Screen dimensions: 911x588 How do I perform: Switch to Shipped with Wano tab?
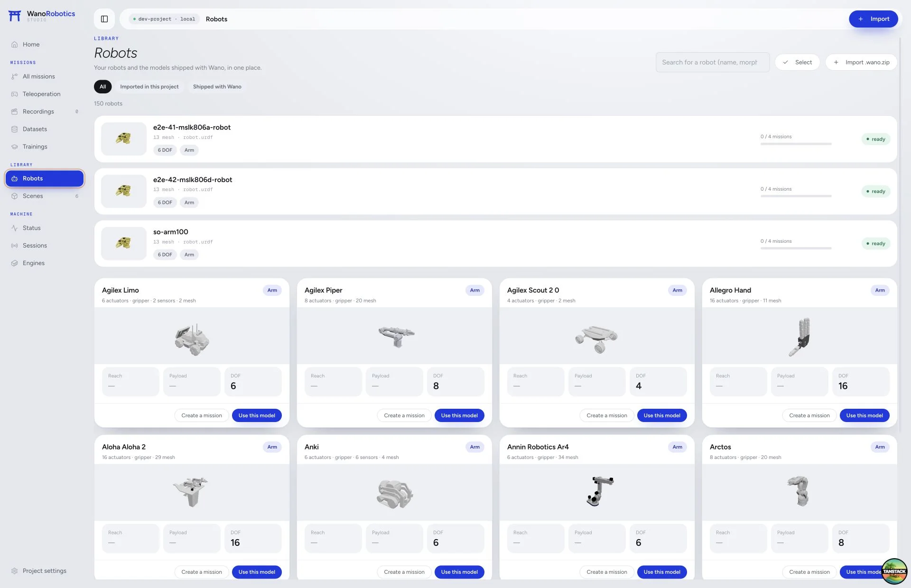coord(217,87)
